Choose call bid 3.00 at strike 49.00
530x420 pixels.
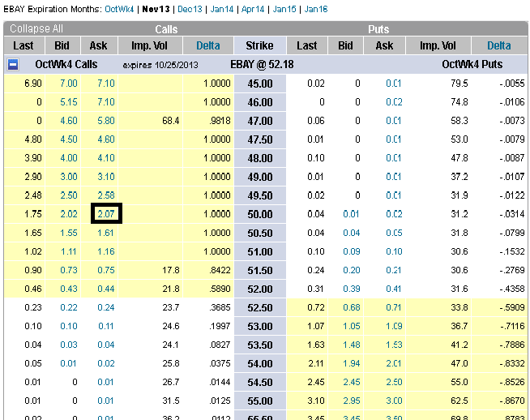tap(69, 177)
